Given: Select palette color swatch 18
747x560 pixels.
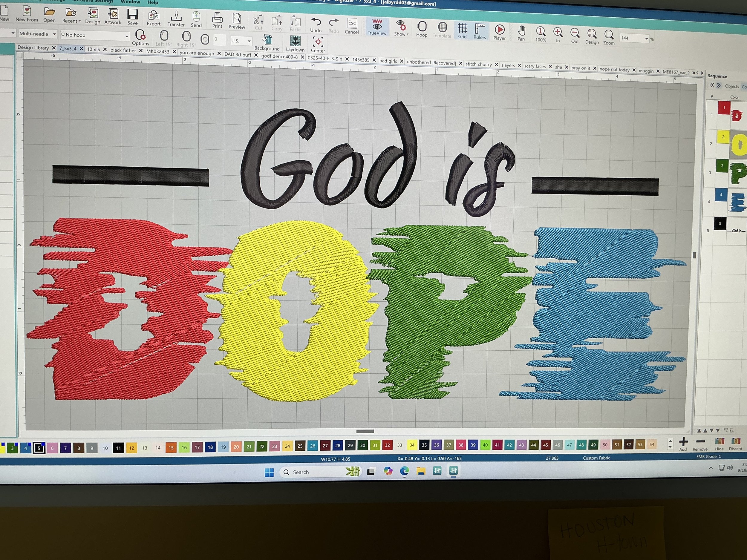Looking at the screenshot, I should 210,447.
